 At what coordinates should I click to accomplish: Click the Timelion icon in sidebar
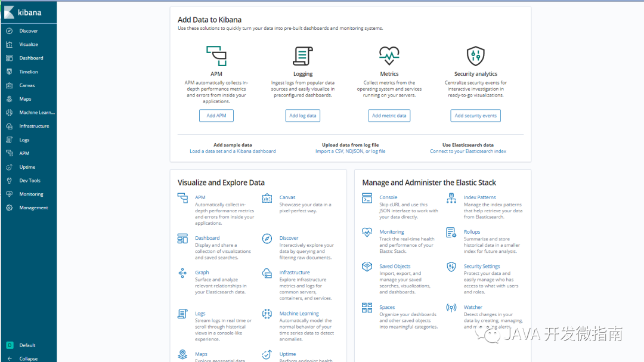10,72
